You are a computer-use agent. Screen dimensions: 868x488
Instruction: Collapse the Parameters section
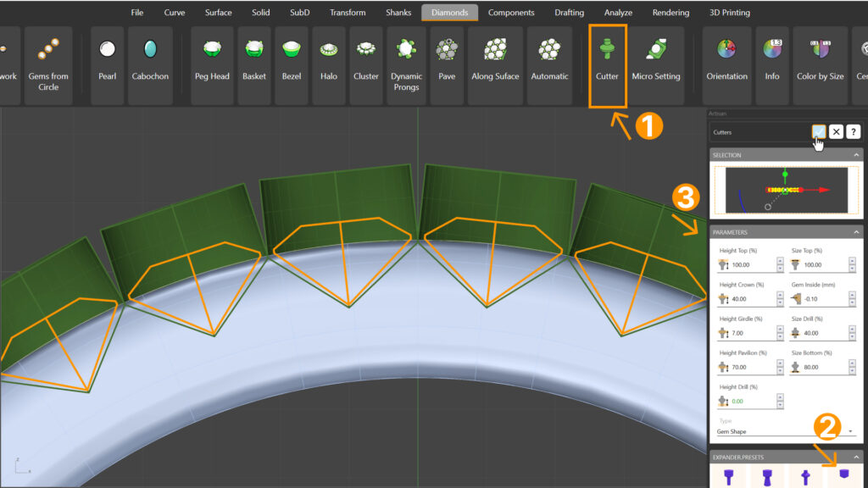(x=856, y=232)
